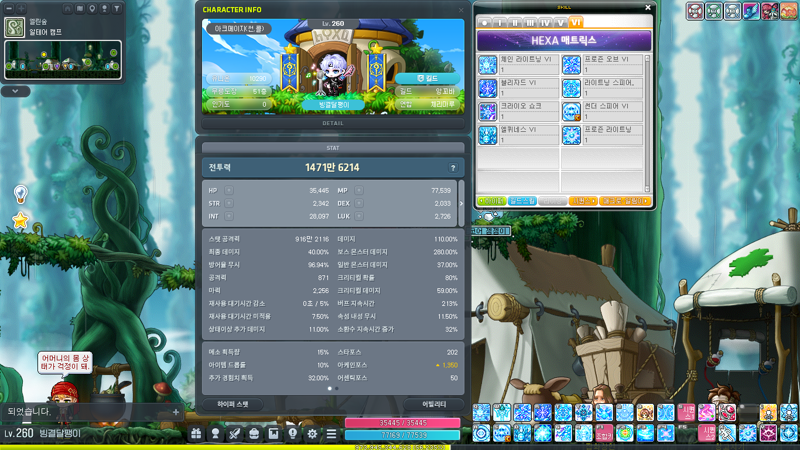
Task: Add a point to DEX
Action: pyautogui.click(x=359, y=203)
